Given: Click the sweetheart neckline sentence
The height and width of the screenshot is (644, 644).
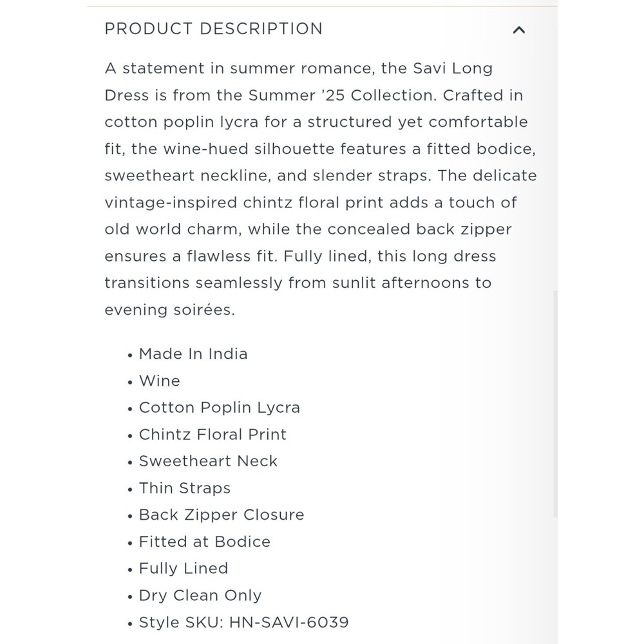Looking at the screenshot, I should click(x=187, y=176).
